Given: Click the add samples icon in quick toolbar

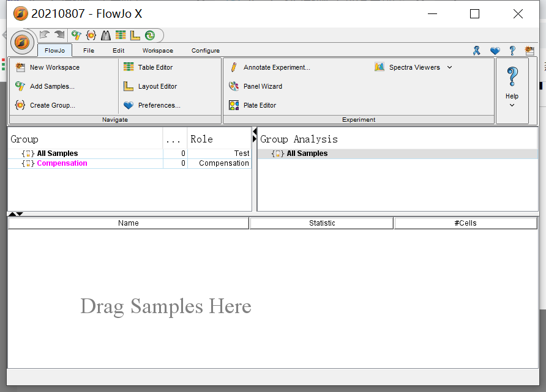Looking at the screenshot, I should point(77,35).
